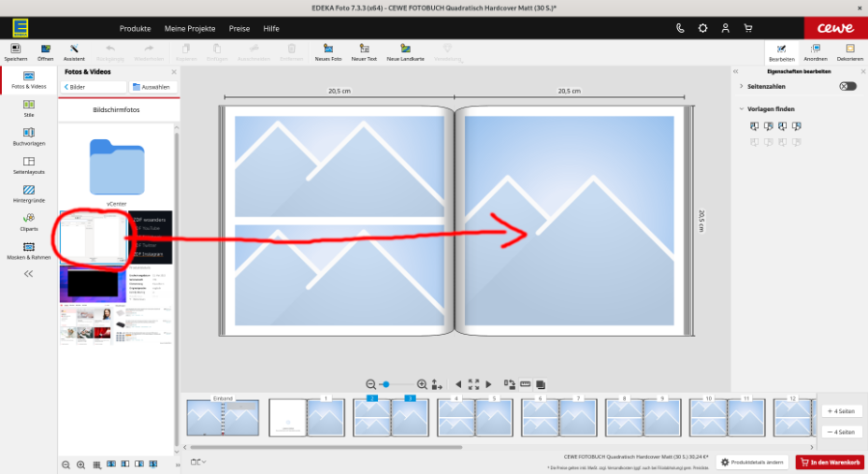This screenshot has height=474, width=868.
Task: Open the view dropdown at bottom left
Action: click(x=198, y=461)
